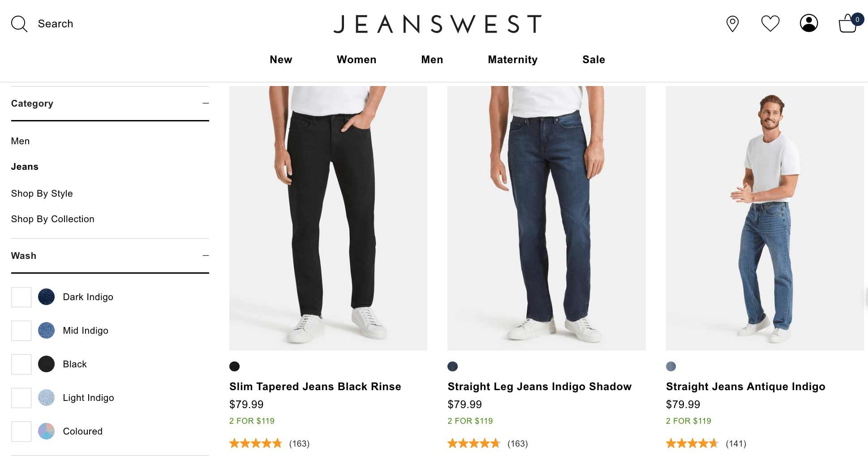Open the store locator pin icon
This screenshot has height=456, width=868.
click(x=732, y=24)
